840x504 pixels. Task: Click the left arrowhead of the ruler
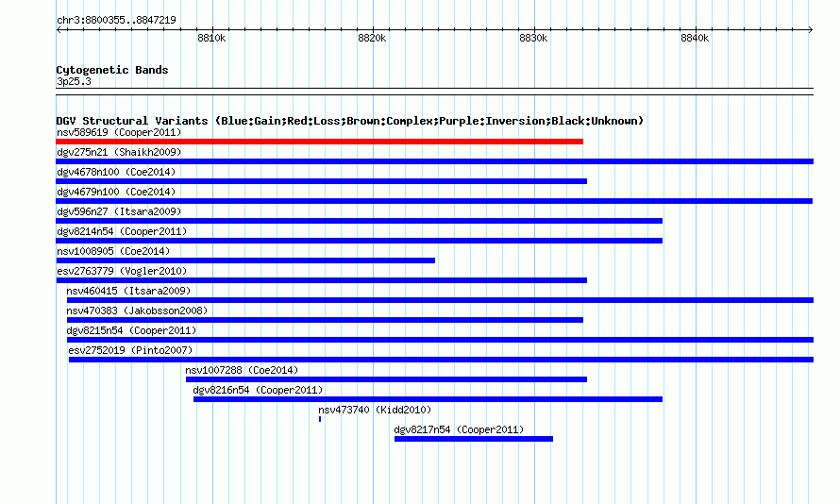click(x=59, y=29)
